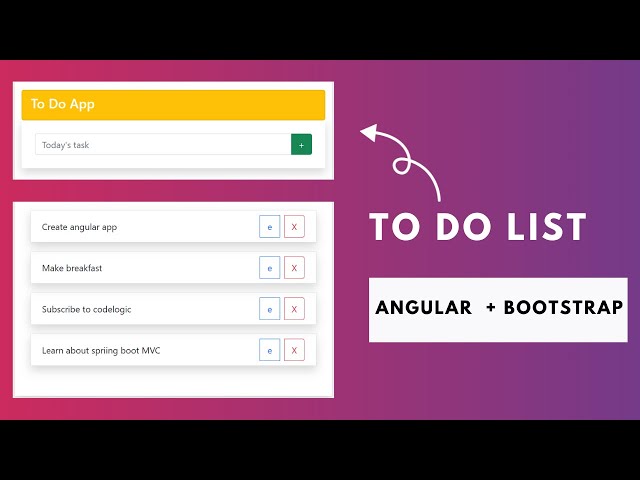Click the Create angular app text
Viewport: 640px width, 480px height.
79,227
